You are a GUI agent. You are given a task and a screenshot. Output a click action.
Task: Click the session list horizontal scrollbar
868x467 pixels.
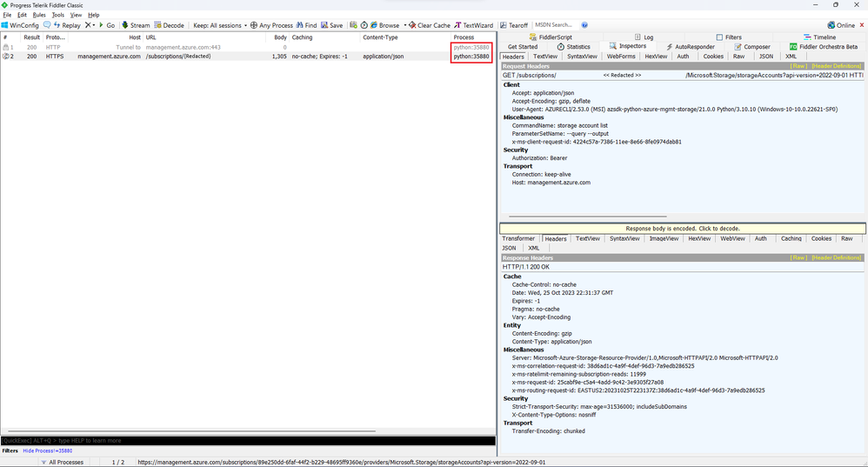tap(192, 431)
